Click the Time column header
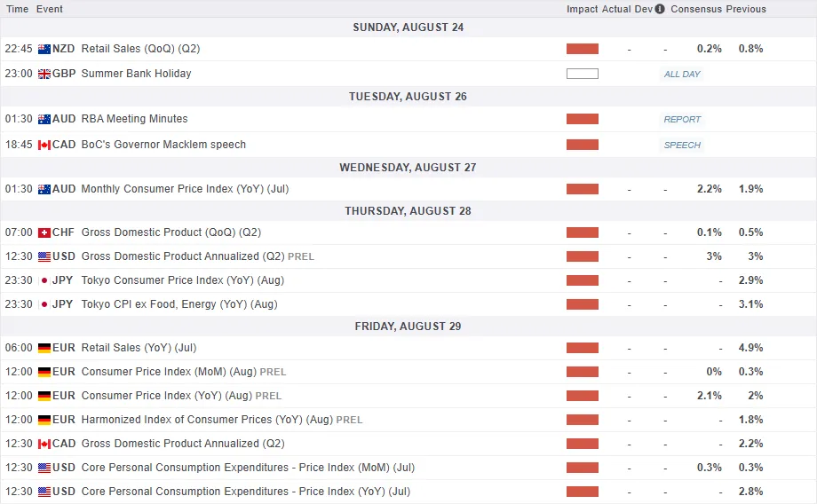 18,9
